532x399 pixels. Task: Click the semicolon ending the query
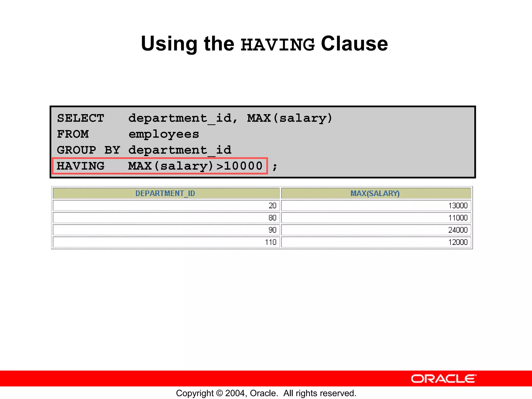coord(275,167)
